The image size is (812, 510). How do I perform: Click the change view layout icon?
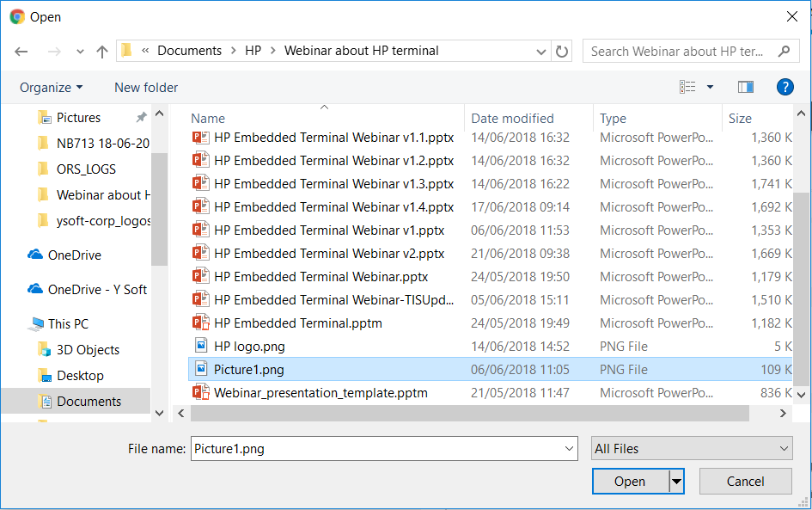[687, 87]
